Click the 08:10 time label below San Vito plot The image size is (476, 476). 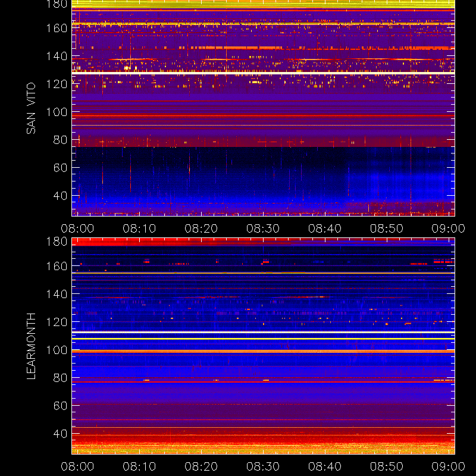pos(139,228)
